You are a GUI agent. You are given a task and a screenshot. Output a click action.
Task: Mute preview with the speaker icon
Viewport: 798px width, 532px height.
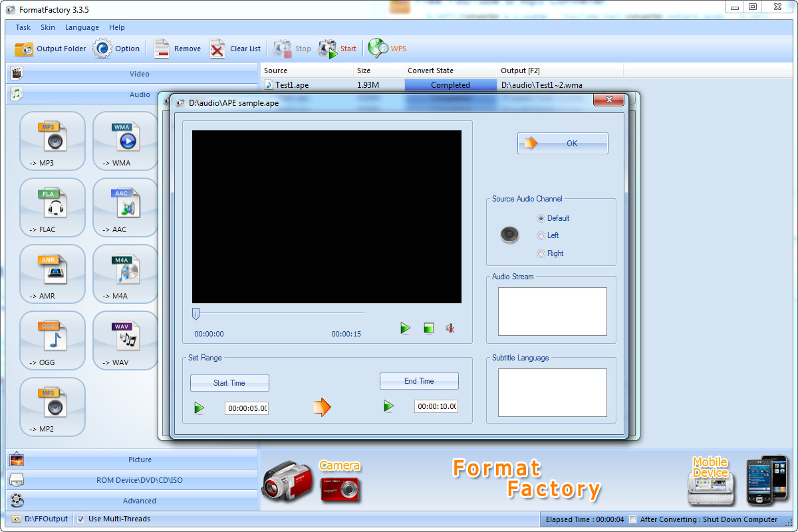pos(450,328)
